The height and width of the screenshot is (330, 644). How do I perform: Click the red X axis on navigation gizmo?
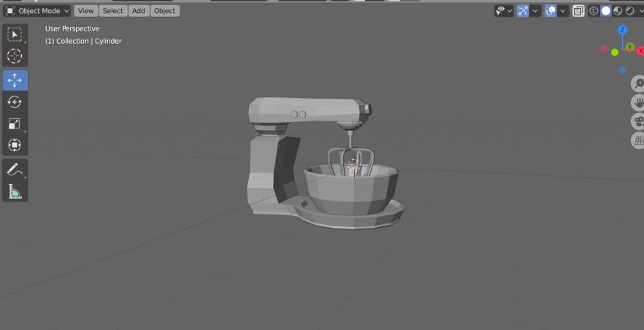click(640, 51)
